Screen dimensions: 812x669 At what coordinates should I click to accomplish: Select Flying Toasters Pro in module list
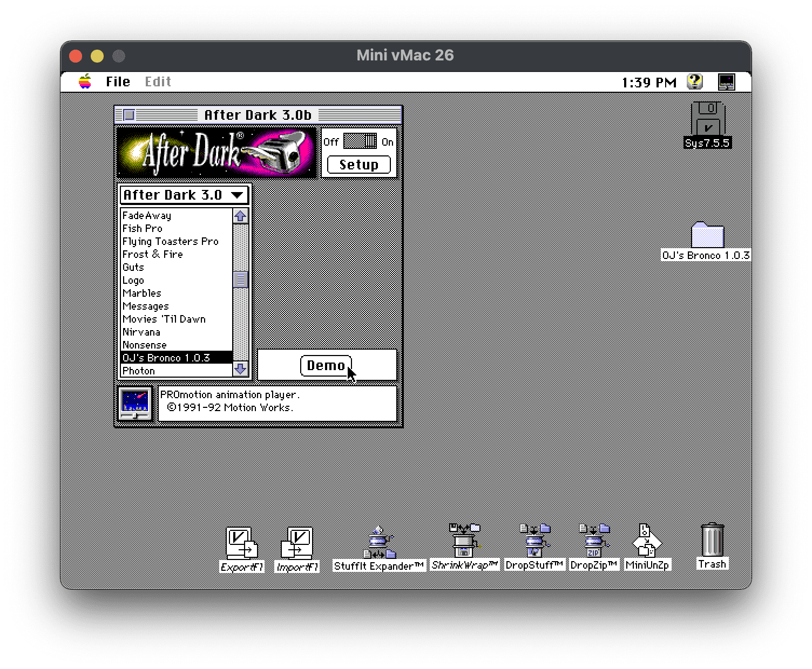click(170, 241)
